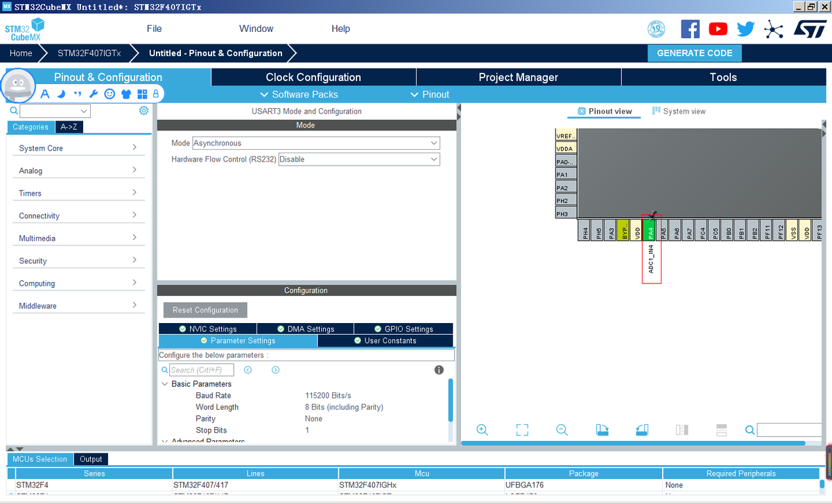Rotate the chip clockwise
Image resolution: width=832 pixels, height=504 pixels.
point(603,430)
